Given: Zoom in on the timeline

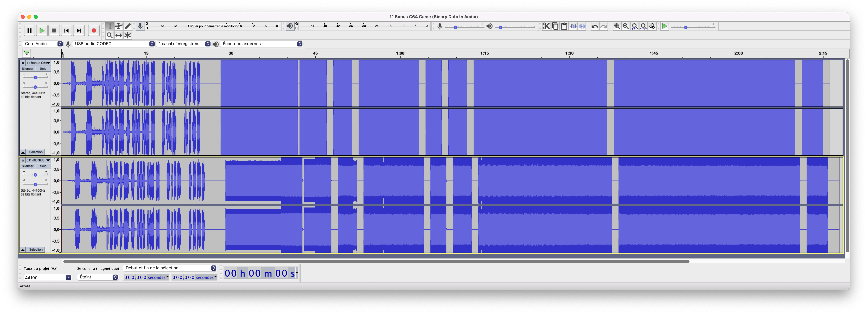Looking at the screenshot, I should tap(617, 26).
